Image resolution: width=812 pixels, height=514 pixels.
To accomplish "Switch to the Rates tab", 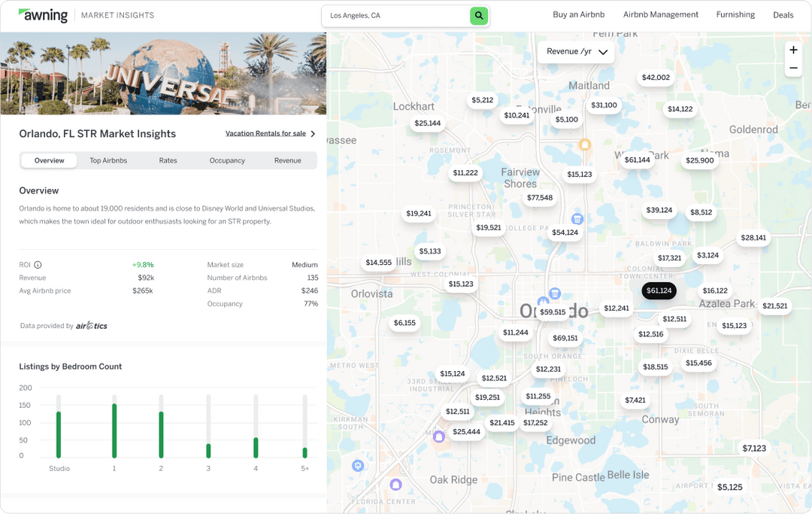I will click(x=168, y=160).
